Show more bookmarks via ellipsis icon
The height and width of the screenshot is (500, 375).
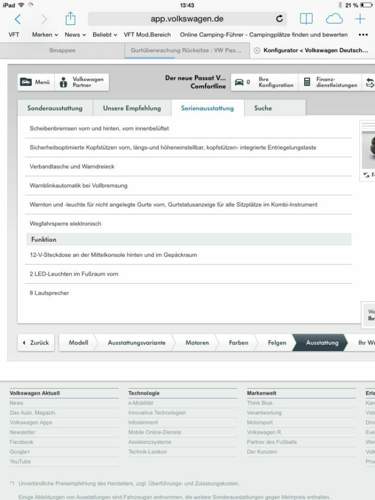[363, 35]
